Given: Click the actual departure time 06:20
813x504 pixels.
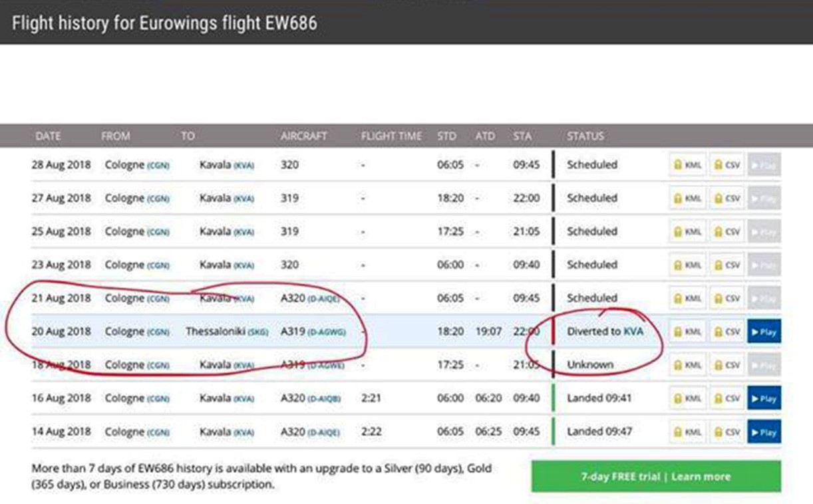Looking at the screenshot, I should [x=488, y=398].
